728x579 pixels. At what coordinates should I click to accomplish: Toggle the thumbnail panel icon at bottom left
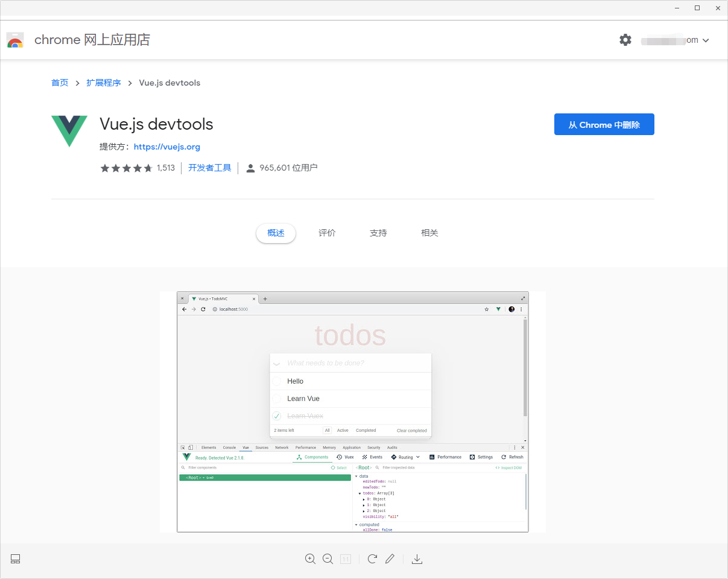(x=16, y=559)
